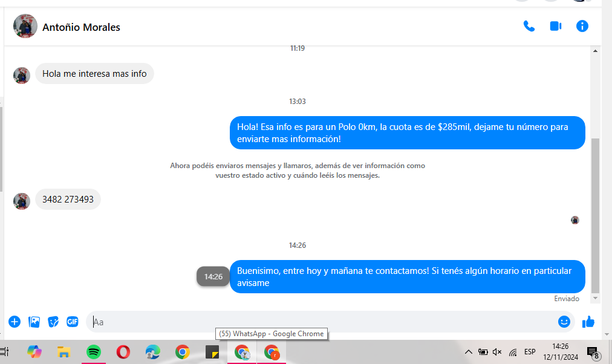Attach a photo file to message
The height and width of the screenshot is (364, 612).
pos(34,322)
